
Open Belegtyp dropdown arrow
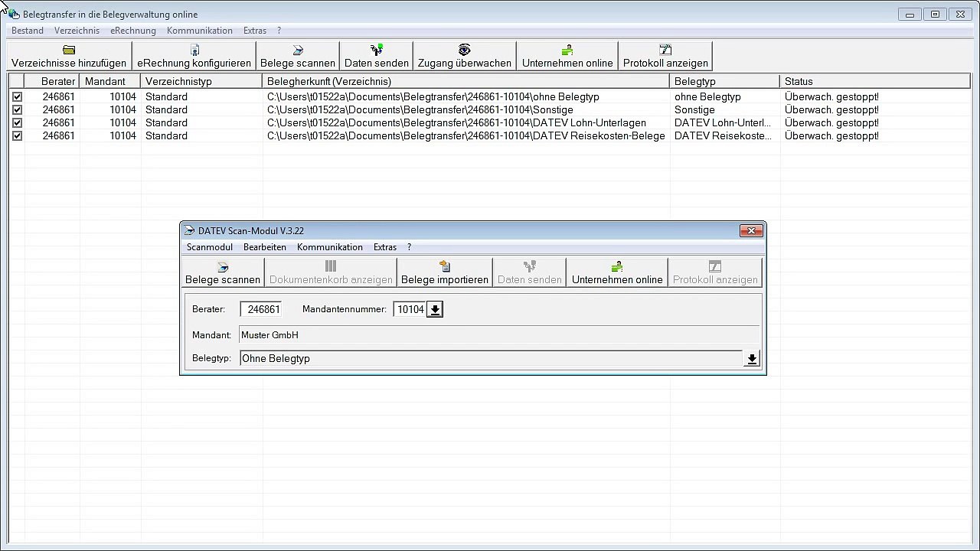752,359
